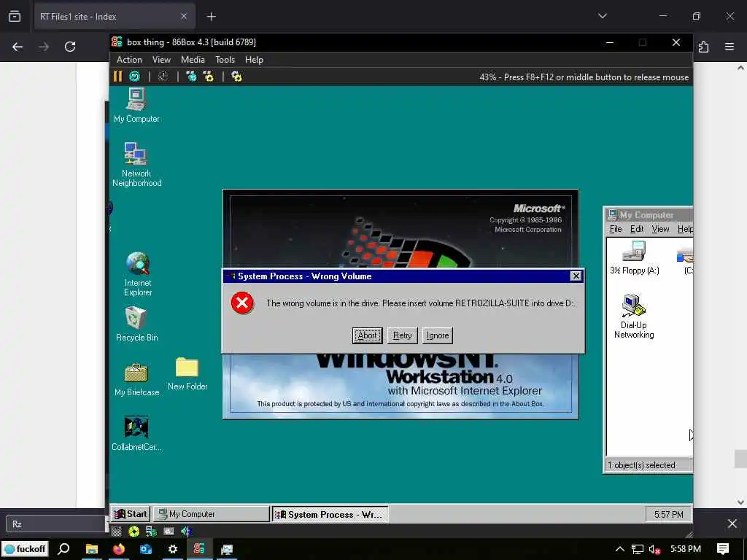Open host Settings gear in taskbar
747x560 pixels.
click(172, 549)
